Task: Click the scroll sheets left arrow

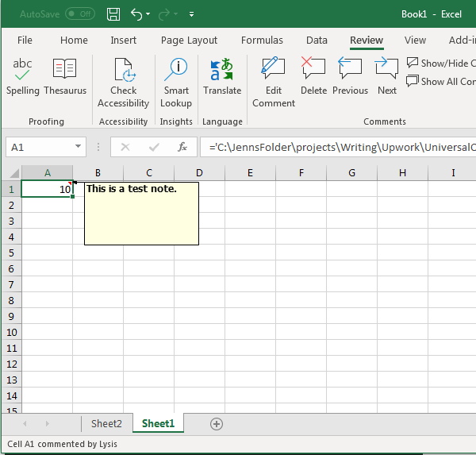Action: [x=25, y=423]
